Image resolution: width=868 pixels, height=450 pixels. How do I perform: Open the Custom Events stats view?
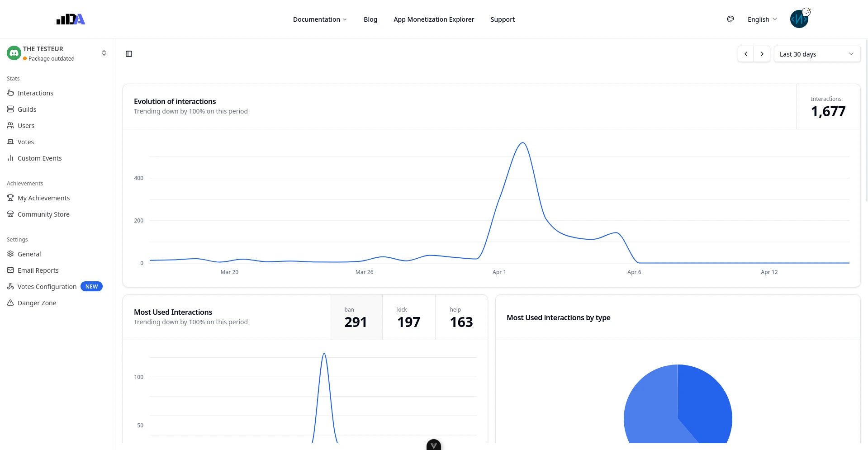click(x=40, y=158)
